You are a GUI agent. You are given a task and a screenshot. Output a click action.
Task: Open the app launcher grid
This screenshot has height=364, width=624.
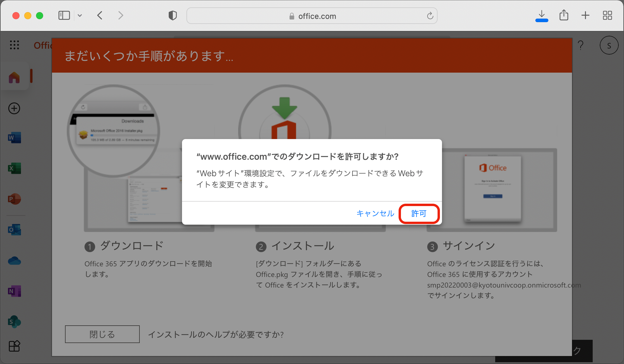tap(14, 45)
